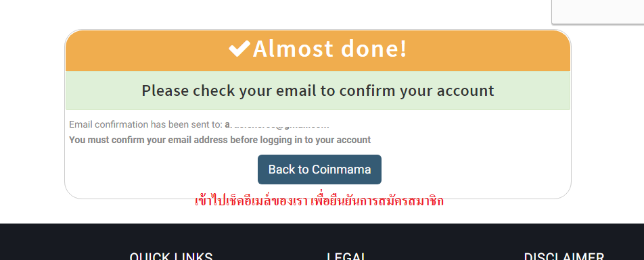Viewport: 644px width, 260px height.
Task: Click the partially hidden email address
Action: (x=277, y=125)
